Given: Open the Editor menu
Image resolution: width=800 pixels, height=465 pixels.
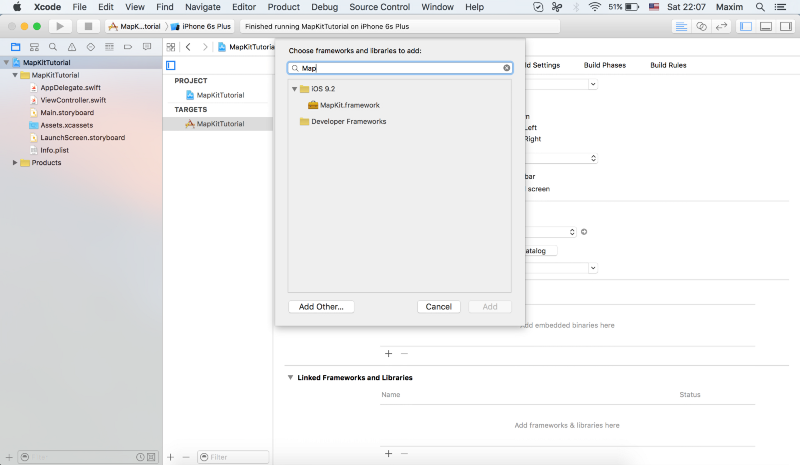Looking at the screenshot, I should coord(244,7).
